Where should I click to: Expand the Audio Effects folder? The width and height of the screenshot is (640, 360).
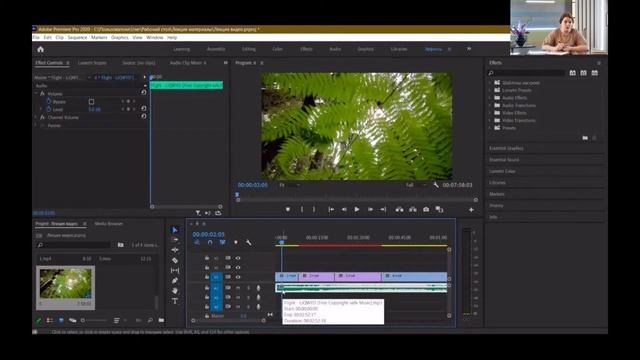coord(490,98)
